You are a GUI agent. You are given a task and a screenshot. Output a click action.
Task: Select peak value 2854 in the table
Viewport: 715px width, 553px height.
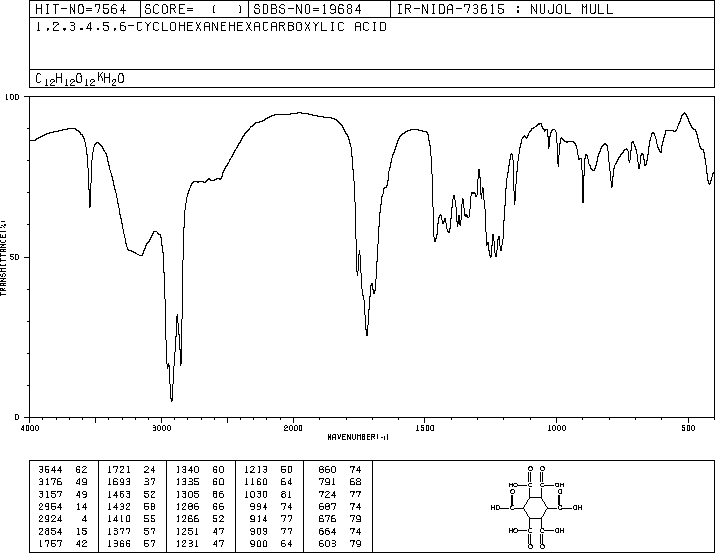(x=50, y=531)
